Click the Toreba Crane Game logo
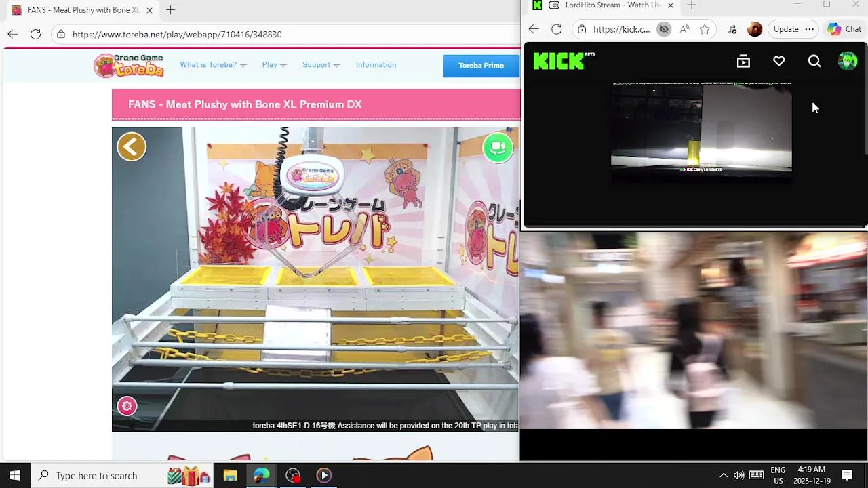Image resolution: width=868 pixels, height=488 pixels. 130,65
